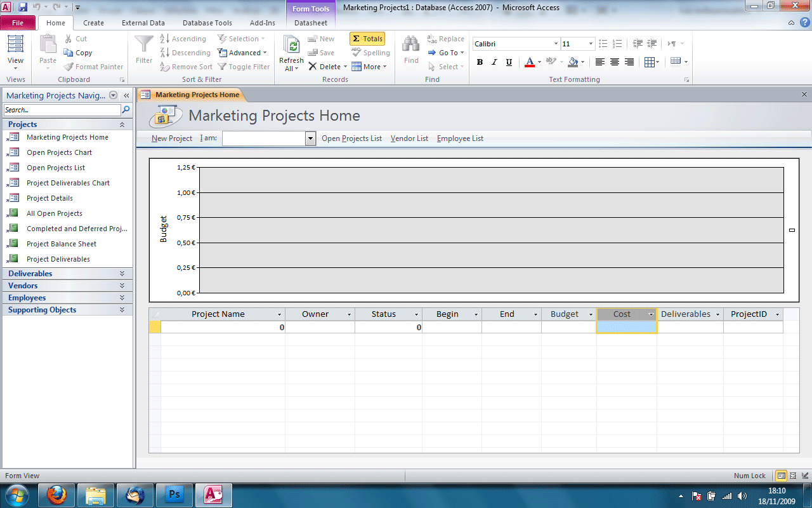Switch to Design View in status bar
The height and width of the screenshot is (508, 812).
coord(804,476)
